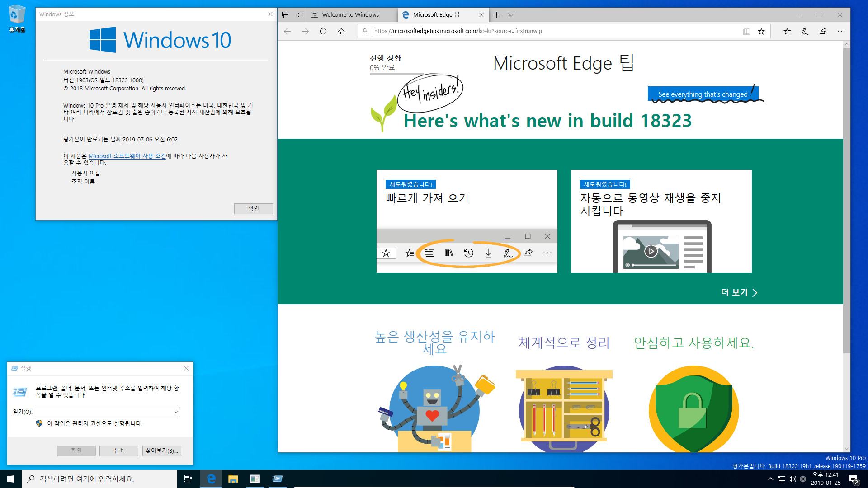
Task: Toggle reading view in address bar
Action: click(746, 31)
